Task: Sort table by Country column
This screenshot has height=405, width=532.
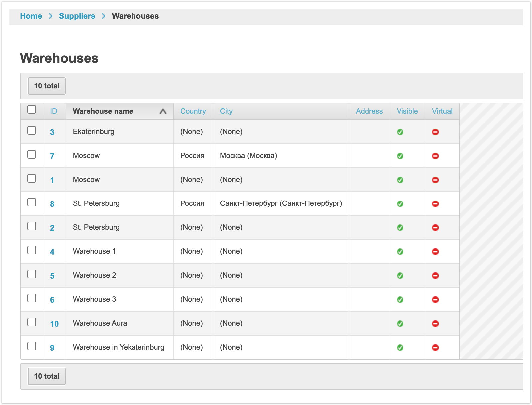Action: pyautogui.click(x=193, y=111)
